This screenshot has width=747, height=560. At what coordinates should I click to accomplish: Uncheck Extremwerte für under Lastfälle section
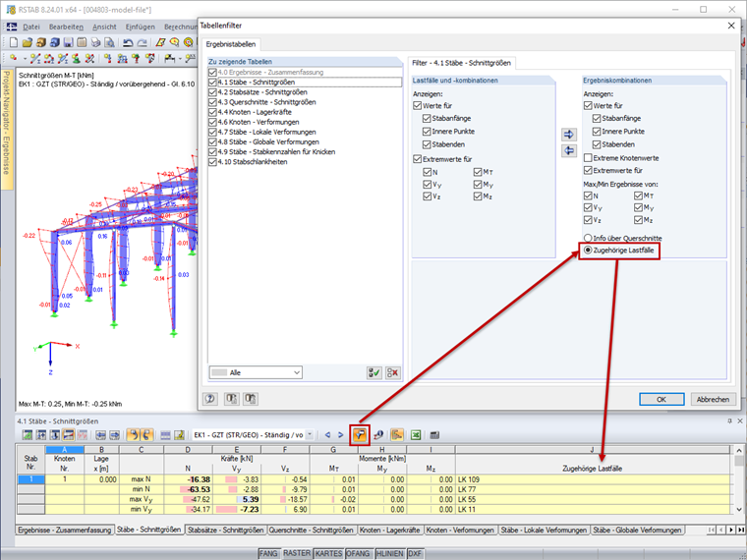click(x=418, y=159)
